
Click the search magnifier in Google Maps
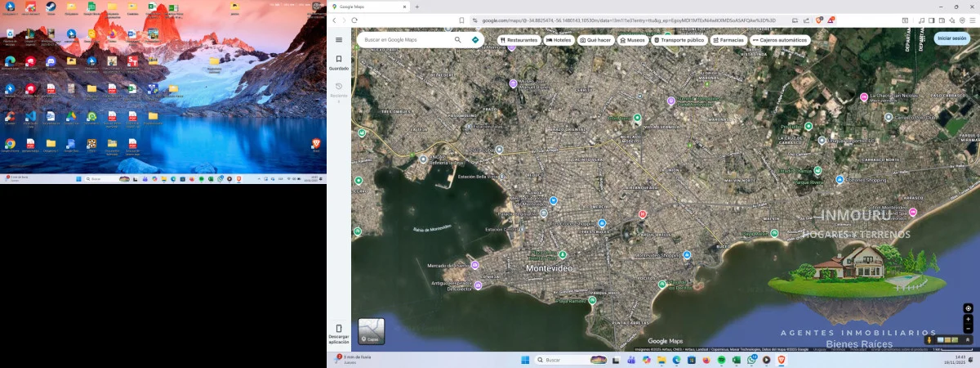[458, 39]
